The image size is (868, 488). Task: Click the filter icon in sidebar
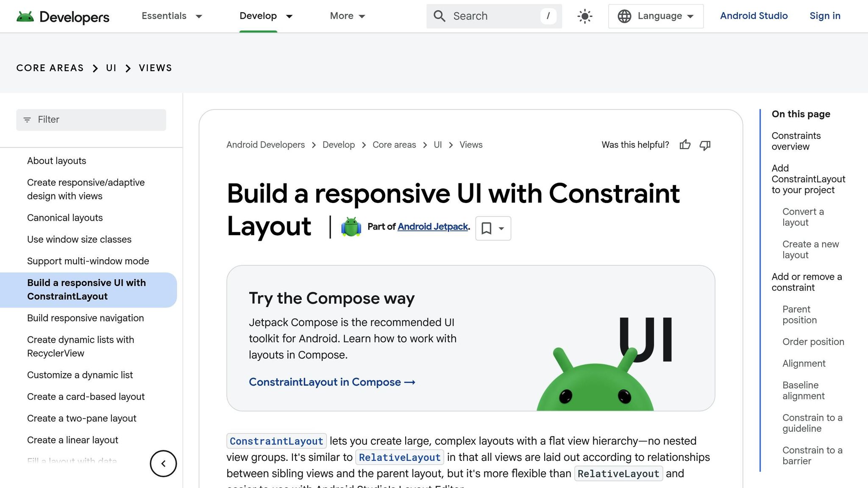click(27, 119)
